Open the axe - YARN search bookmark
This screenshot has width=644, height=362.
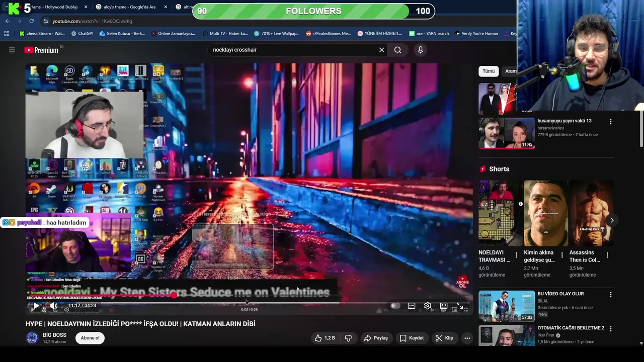(x=429, y=34)
